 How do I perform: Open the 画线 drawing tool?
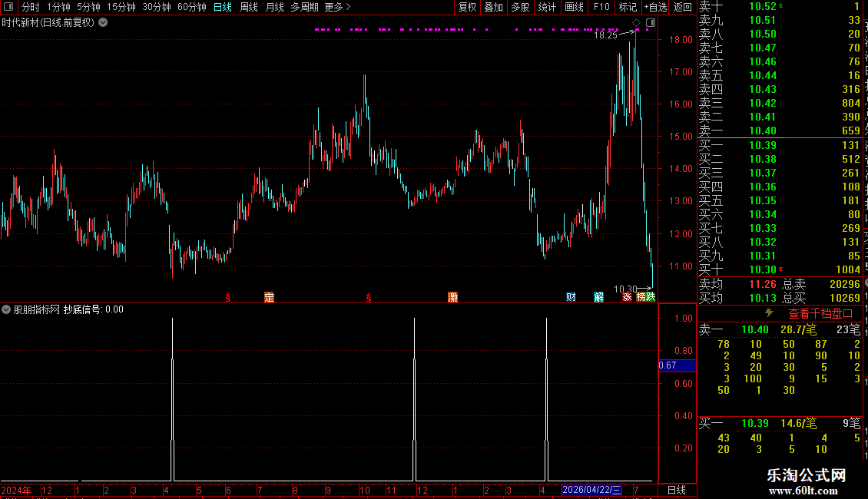click(574, 7)
